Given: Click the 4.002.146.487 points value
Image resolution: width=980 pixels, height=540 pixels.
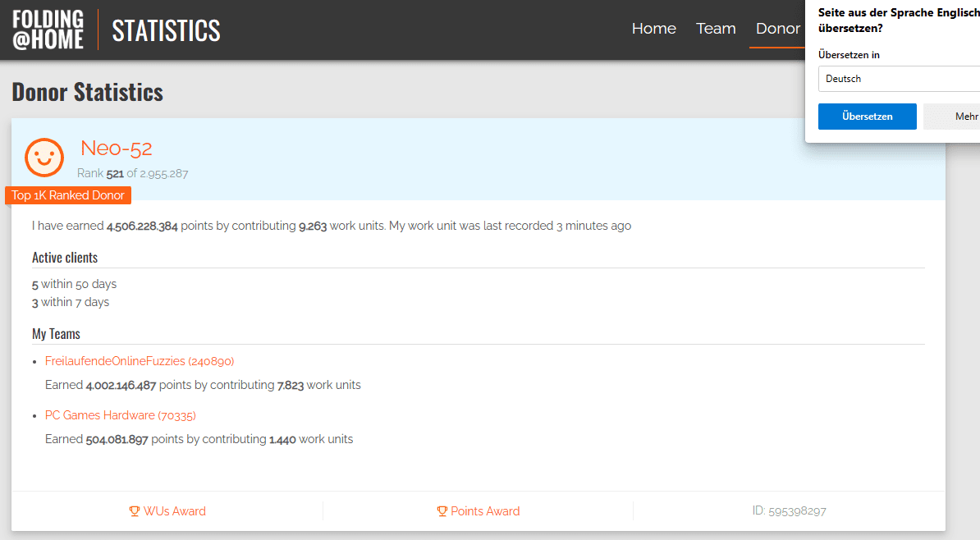Looking at the screenshot, I should pyautogui.click(x=121, y=386).
